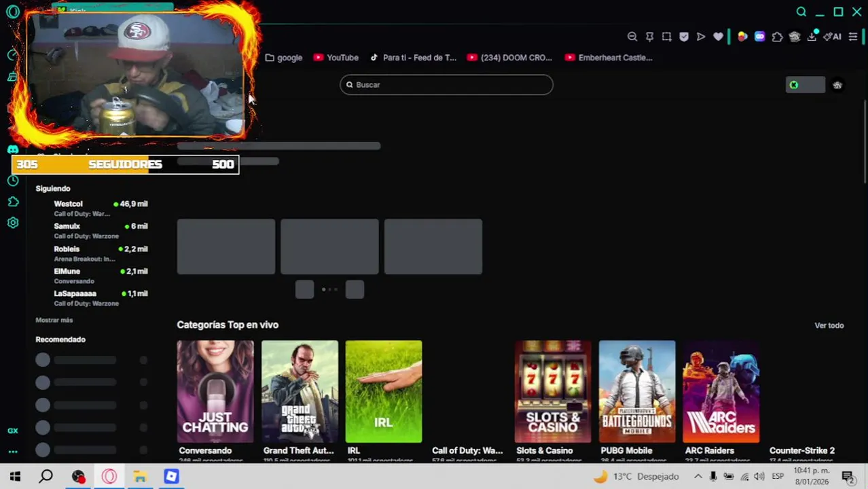This screenshot has width=868, height=489.
Task: Open the Just Chatting category thumbnail
Action: 215,391
